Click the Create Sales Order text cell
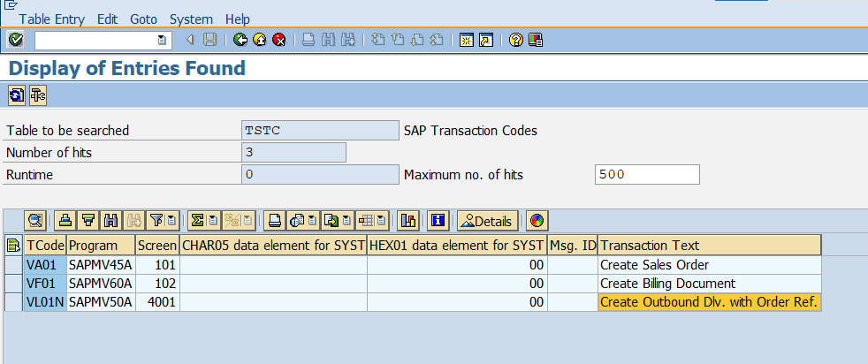The image size is (868, 364). (x=710, y=265)
